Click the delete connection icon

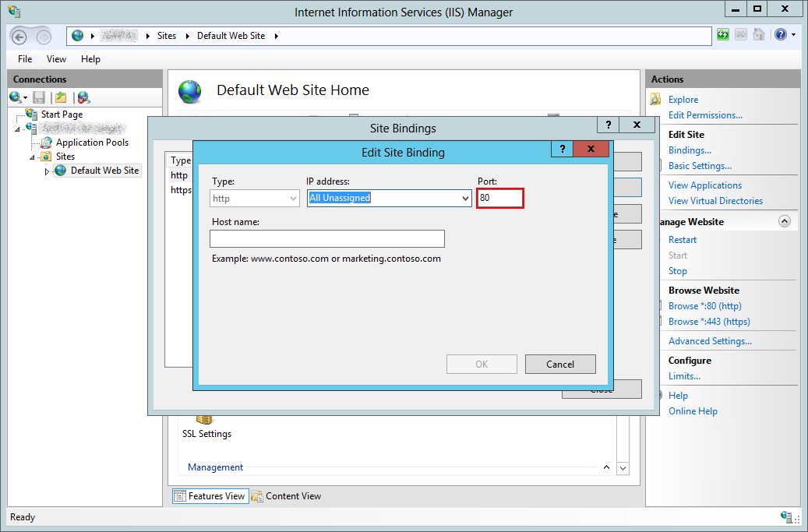(x=83, y=97)
